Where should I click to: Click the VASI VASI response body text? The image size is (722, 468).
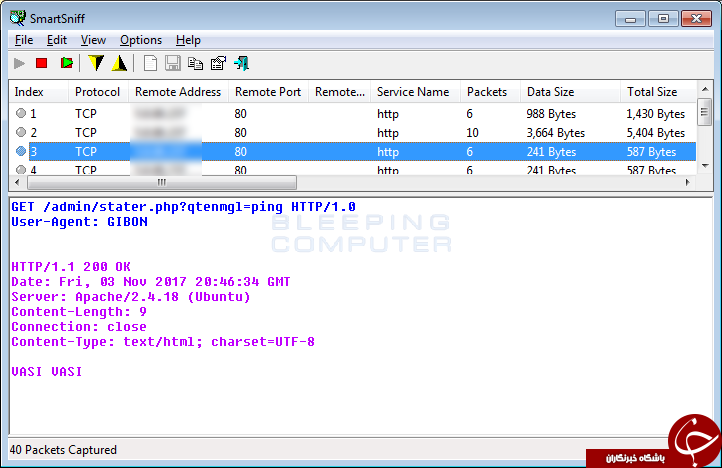[47, 371]
